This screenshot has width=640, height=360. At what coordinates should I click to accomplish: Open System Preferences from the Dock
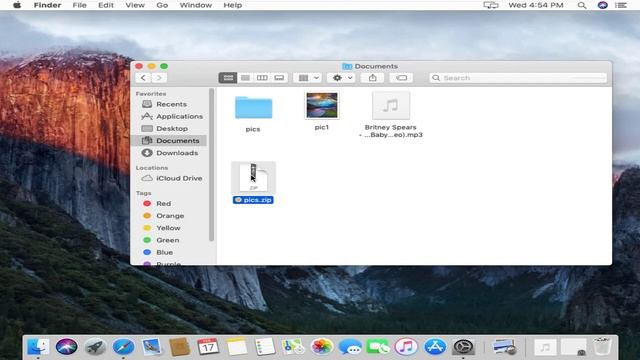coord(463,347)
